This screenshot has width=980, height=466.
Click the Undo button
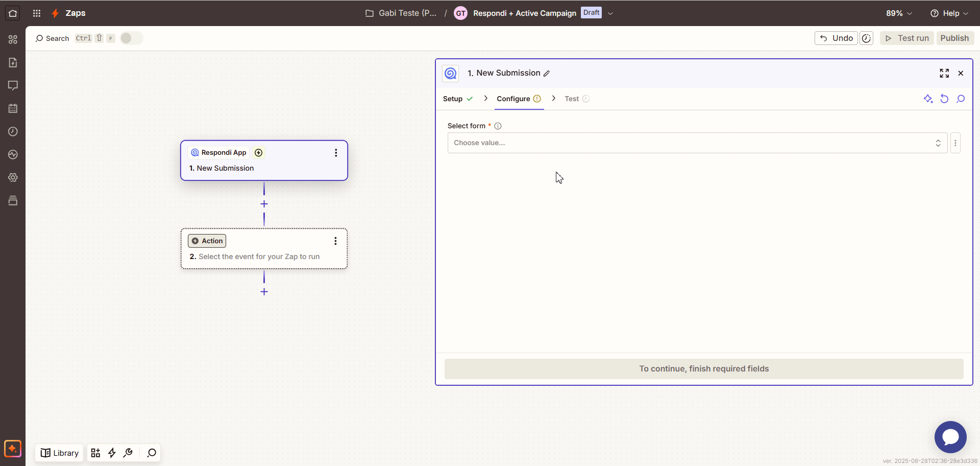point(836,38)
